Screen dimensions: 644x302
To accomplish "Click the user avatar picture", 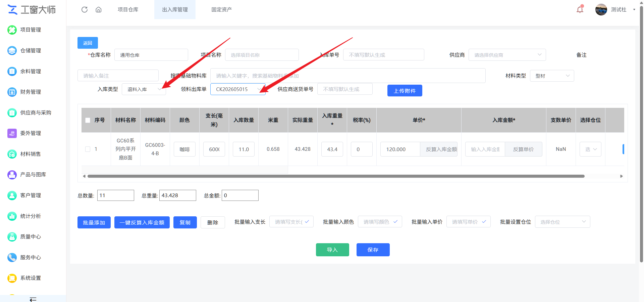I will point(601,9).
